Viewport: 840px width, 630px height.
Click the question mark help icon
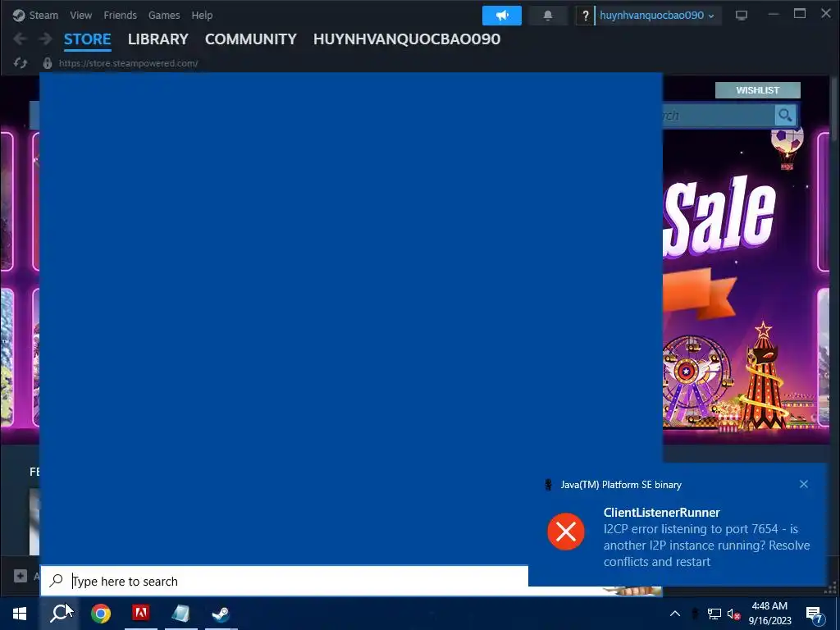click(x=585, y=16)
